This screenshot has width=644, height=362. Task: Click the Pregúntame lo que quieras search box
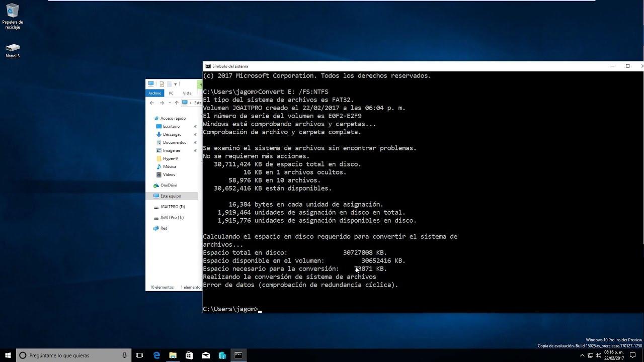(70, 355)
